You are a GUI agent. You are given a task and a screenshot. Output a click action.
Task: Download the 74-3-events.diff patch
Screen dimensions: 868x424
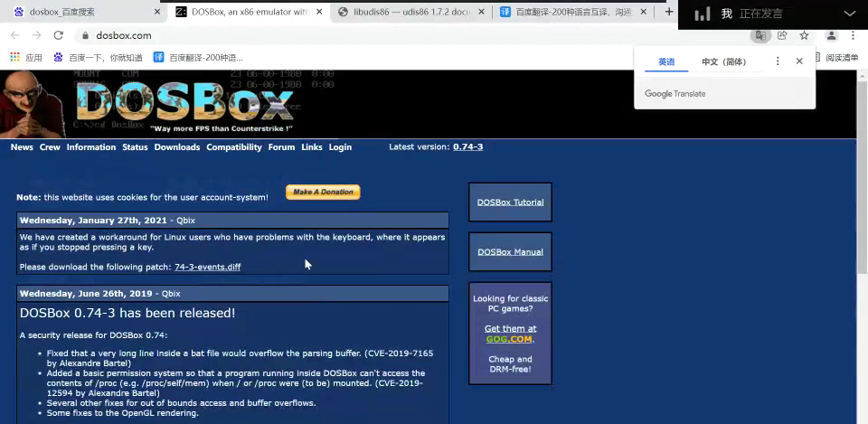coord(208,267)
